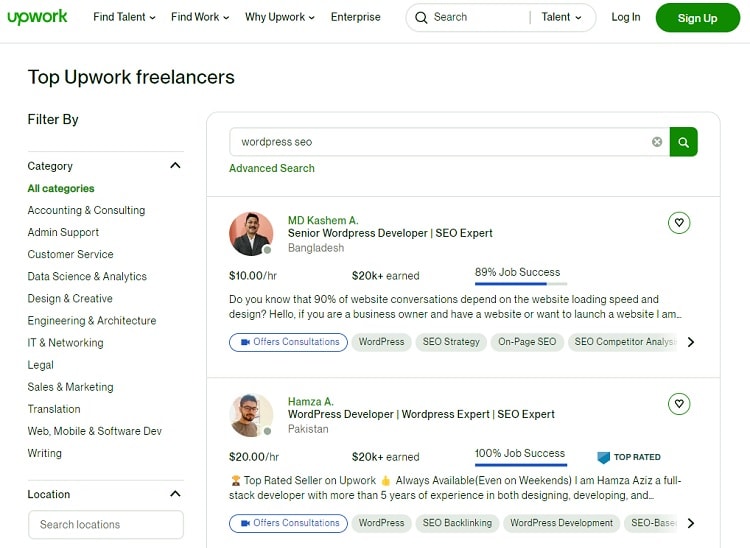This screenshot has height=548, width=750.
Task: Filter by Design & Creative
Action: coord(70,298)
